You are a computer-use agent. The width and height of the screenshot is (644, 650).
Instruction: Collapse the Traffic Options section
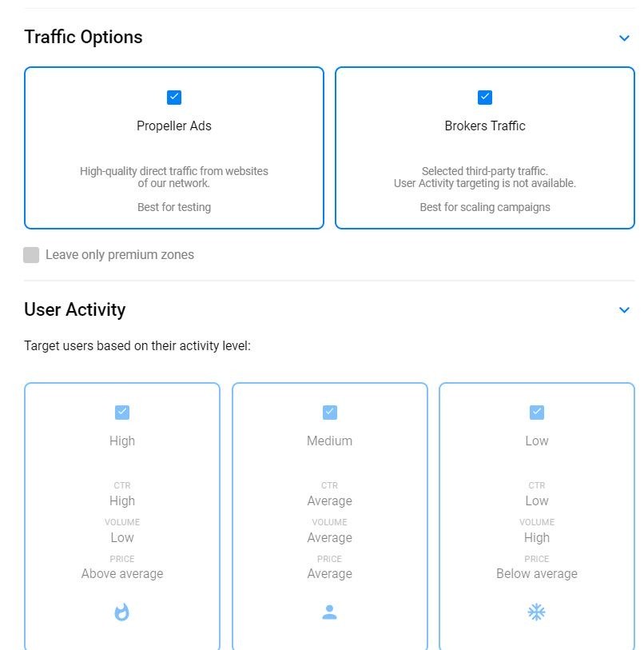pos(624,38)
